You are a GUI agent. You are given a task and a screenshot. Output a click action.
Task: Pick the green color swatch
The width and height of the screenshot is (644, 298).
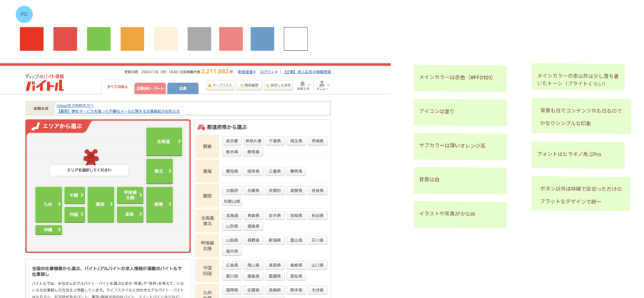click(x=99, y=39)
